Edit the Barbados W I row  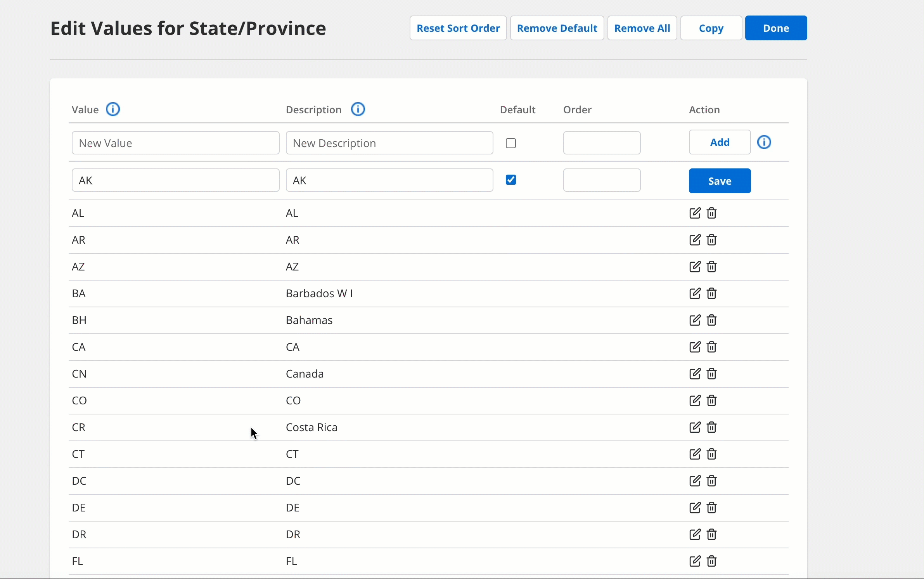695,293
